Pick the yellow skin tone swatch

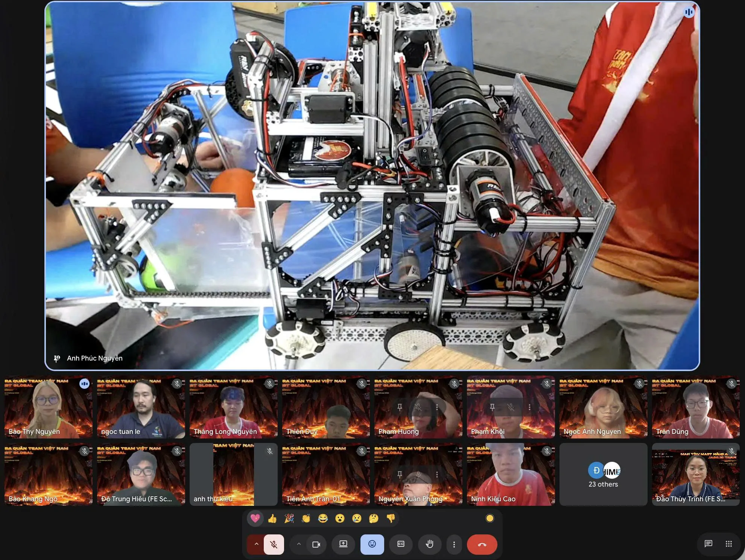click(x=490, y=518)
